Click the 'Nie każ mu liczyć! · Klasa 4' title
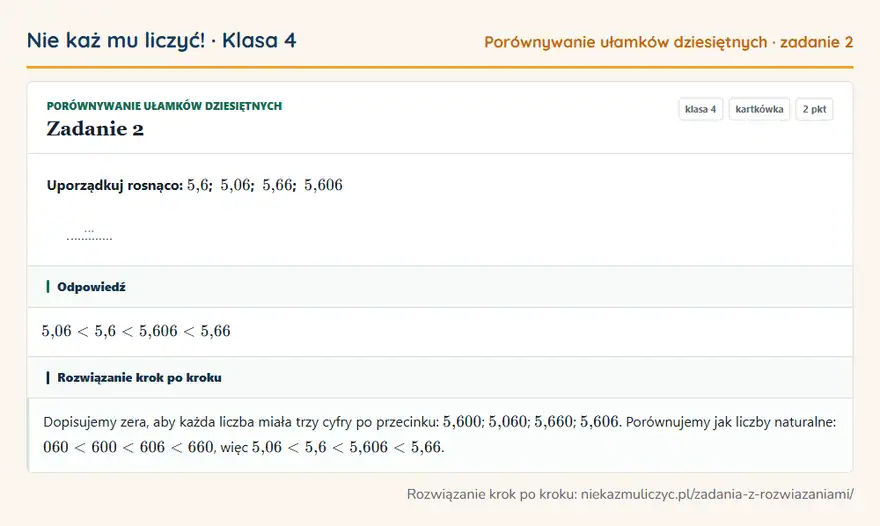The image size is (880, 526). click(162, 41)
